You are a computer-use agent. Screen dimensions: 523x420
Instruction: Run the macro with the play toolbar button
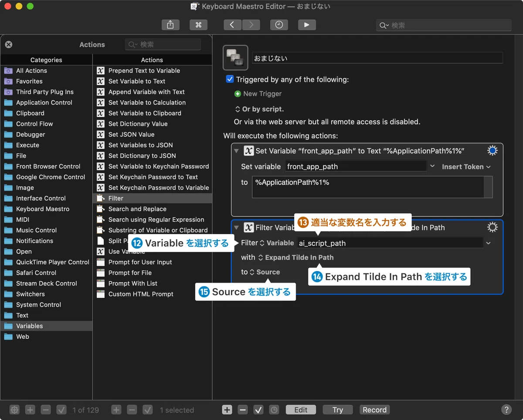pyautogui.click(x=307, y=25)
